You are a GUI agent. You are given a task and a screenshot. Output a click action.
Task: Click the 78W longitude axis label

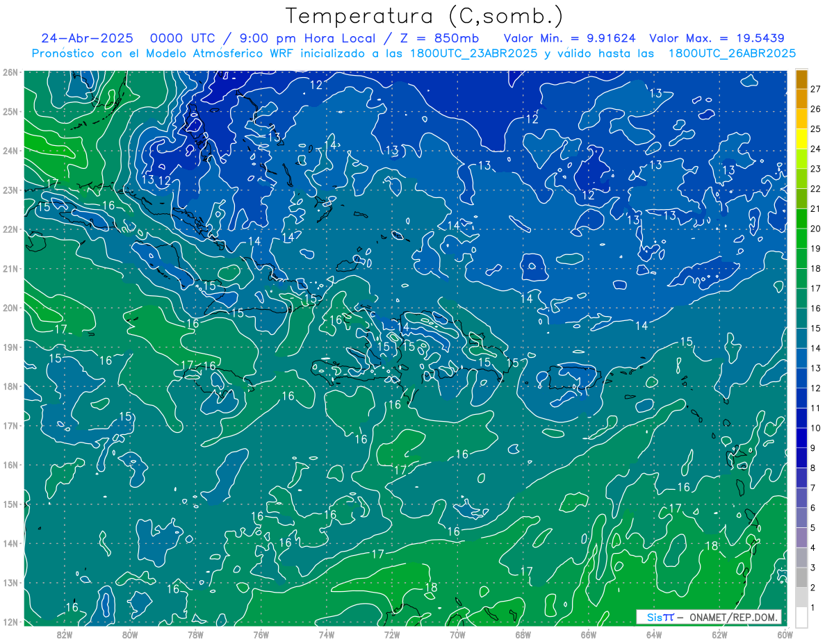[195, 634]
